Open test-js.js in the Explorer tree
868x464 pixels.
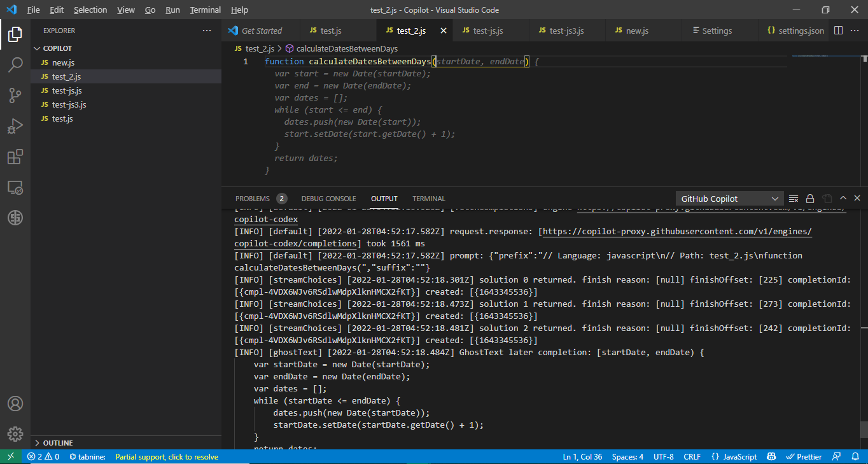click(x=126, y=90)
